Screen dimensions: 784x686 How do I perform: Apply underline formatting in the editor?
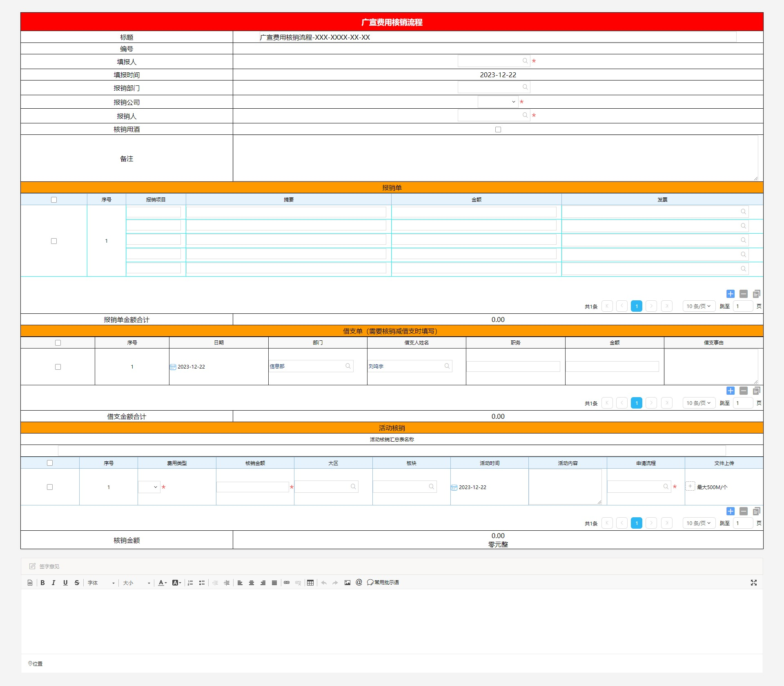65,583
